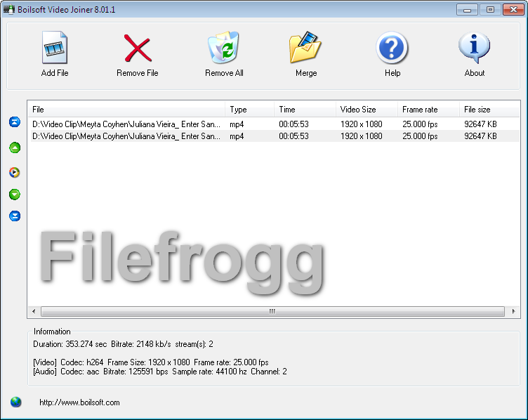This screenshot has width=528, height=420.
Task: Click the Help label
Action: click(x=392, y=73)
